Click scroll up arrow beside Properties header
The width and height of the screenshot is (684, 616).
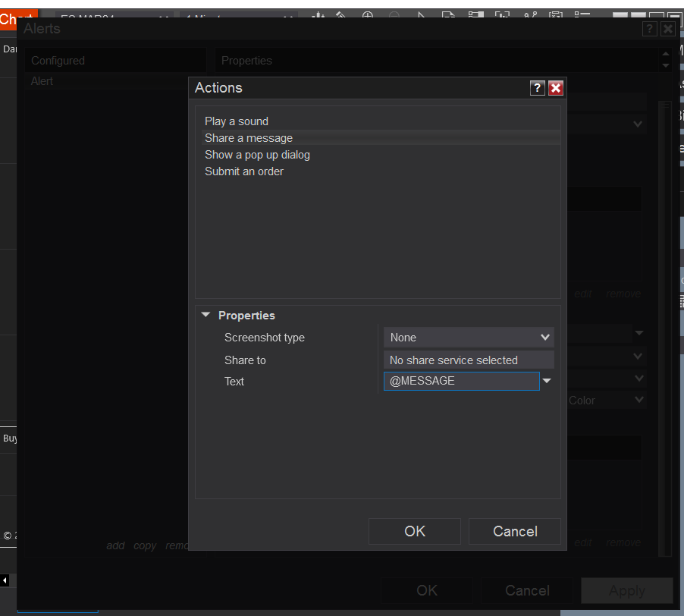tap(666, 54)
